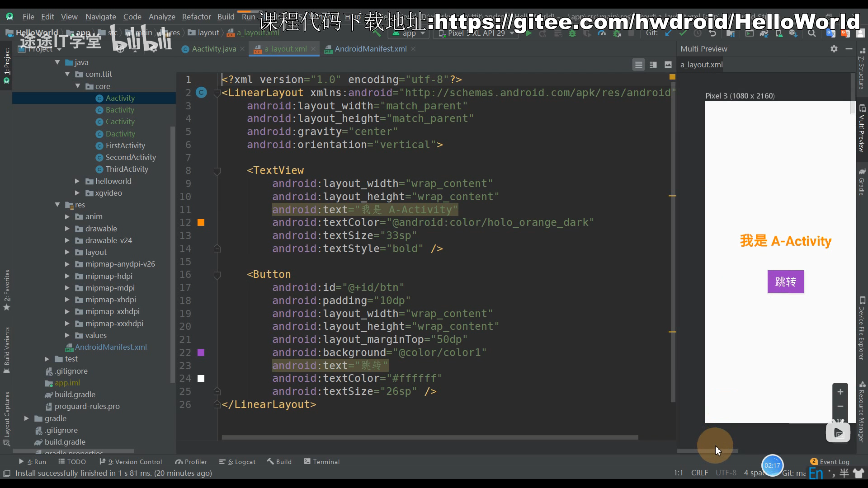Click the class gutter icon on line 2
The image size is (868, 488).
point(201,93)
